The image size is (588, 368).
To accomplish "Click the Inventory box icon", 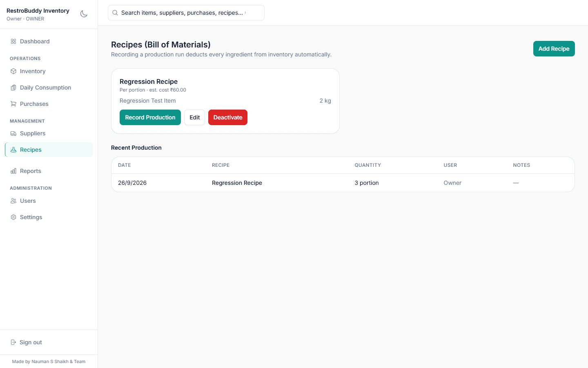I will click(x=13, y=71).
